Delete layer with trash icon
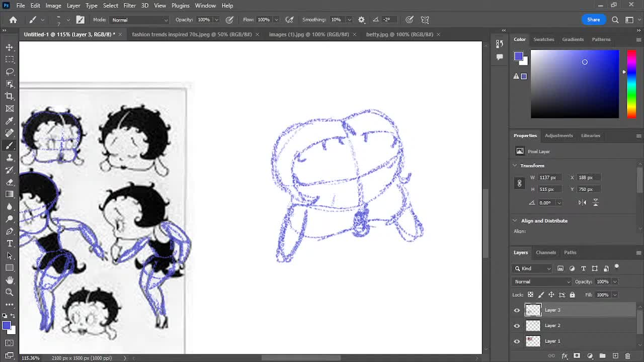644x362 pixels. click(627, 356)
